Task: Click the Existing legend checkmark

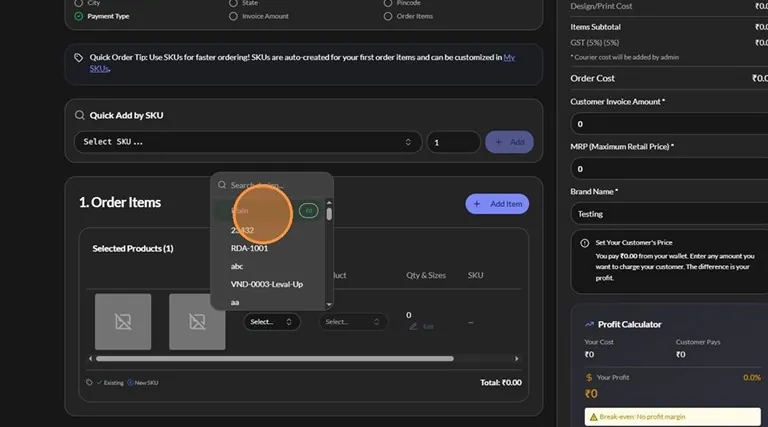Action: pos(99,382)
